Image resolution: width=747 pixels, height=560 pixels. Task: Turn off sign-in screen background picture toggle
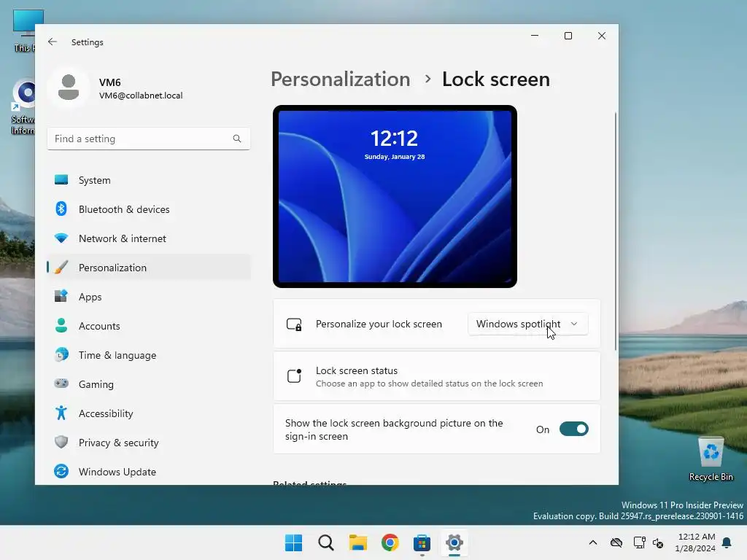(573, 429)
